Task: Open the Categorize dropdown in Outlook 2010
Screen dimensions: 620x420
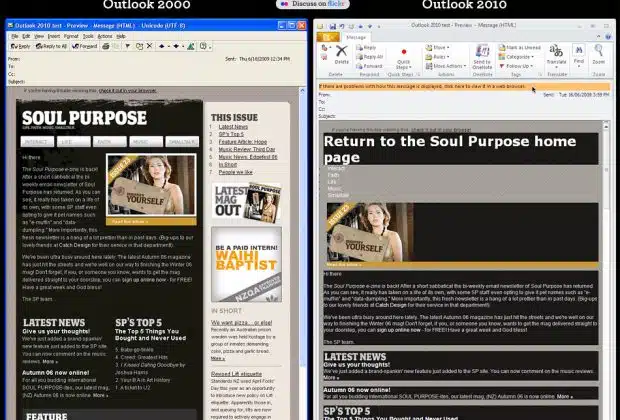Action: click(516, 57)
